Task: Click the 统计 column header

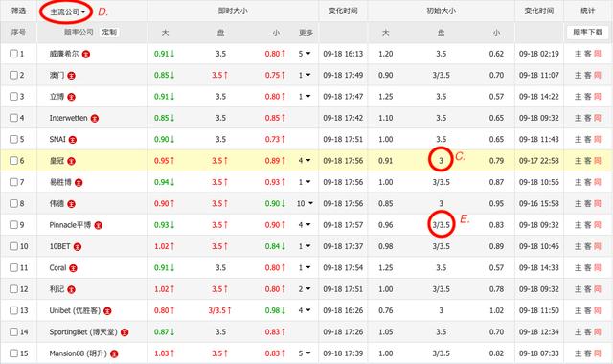Action: point(587,11)
